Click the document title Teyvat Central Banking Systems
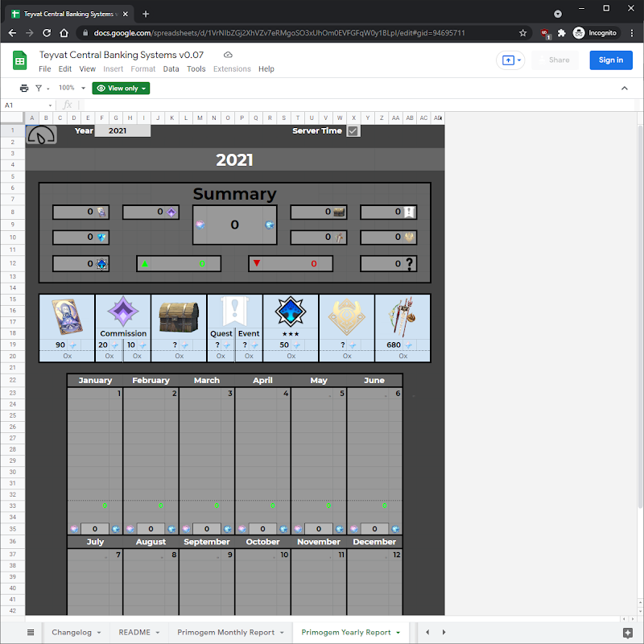The height and width of the screenshot is (644, 644). click(122, 55)
